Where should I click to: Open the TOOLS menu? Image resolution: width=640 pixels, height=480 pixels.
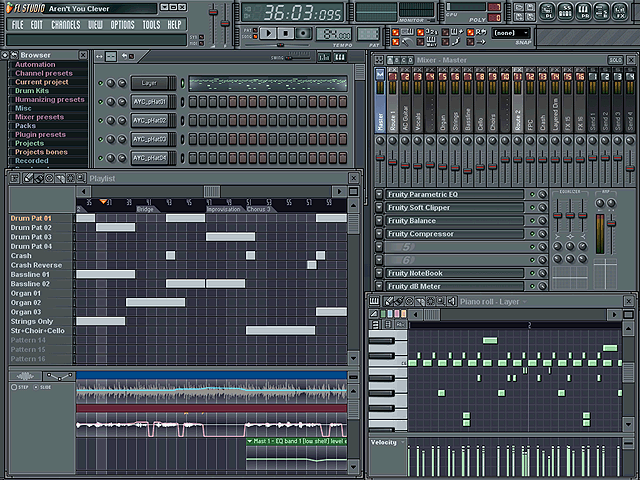point(151,25)
